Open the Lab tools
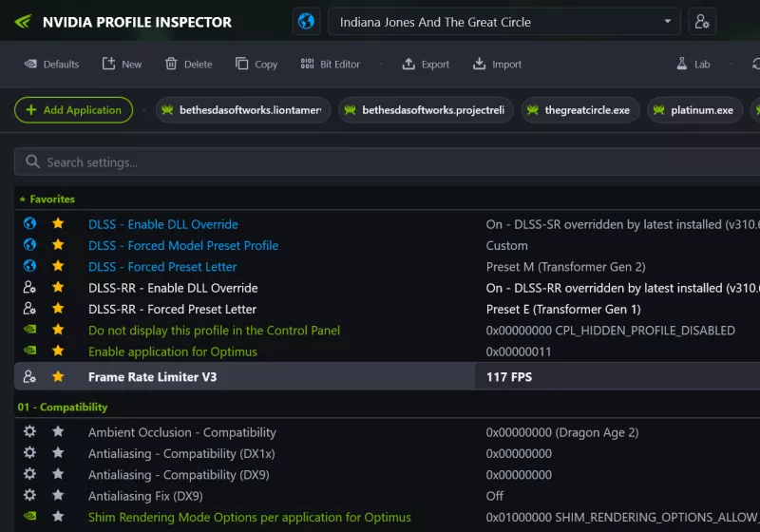Viewport: 760px width, 532px height. click(x=693, y=64)
